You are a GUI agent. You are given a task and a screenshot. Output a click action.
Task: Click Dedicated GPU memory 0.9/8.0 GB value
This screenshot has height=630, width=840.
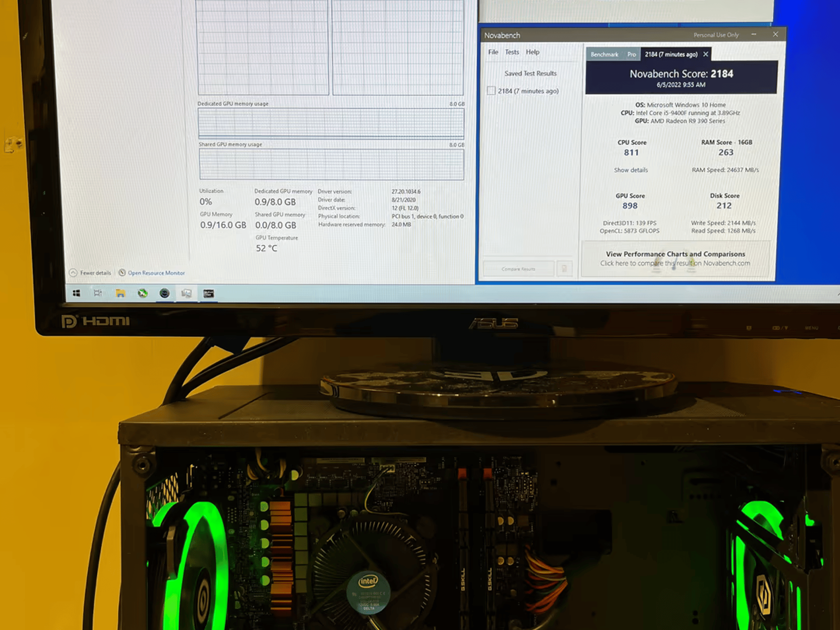pos(275,202)
